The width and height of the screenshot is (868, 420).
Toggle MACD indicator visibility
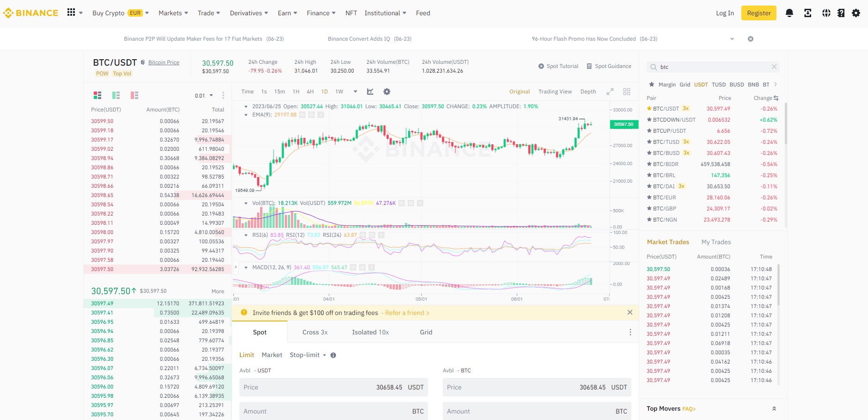pos(353,267)
